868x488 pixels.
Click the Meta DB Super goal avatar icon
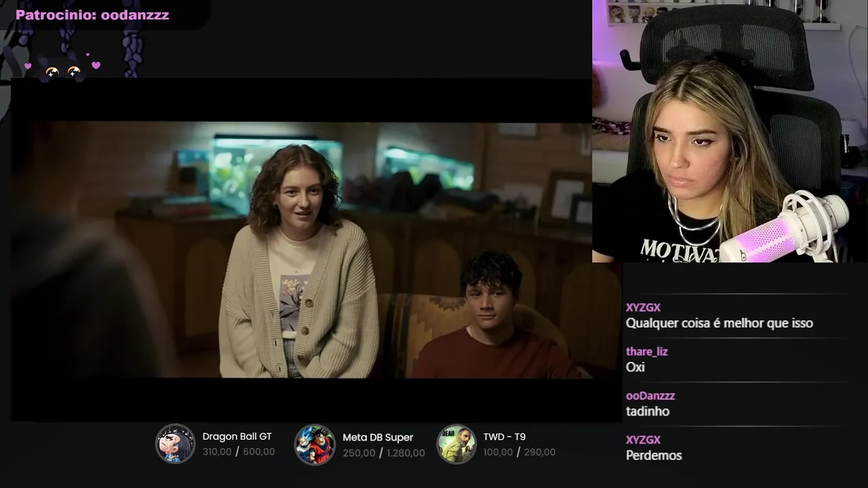tap(315, 445)
